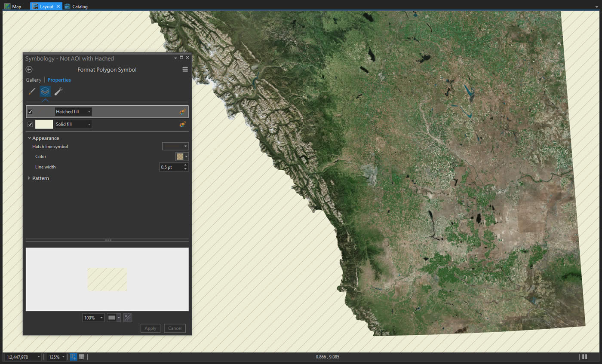The width and height of the screenshot is (602, 364).
Task: Uncheck the Solid fill layer checkbox
Action: [x=30, y=124]
